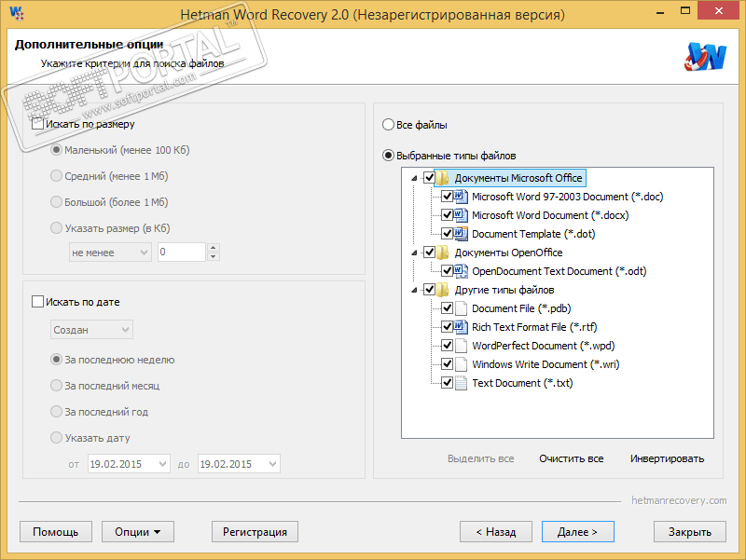This screenshot has height=560, width=746.
Task: Click the lifebuoy W logo in header
Action: pos(706,57)
